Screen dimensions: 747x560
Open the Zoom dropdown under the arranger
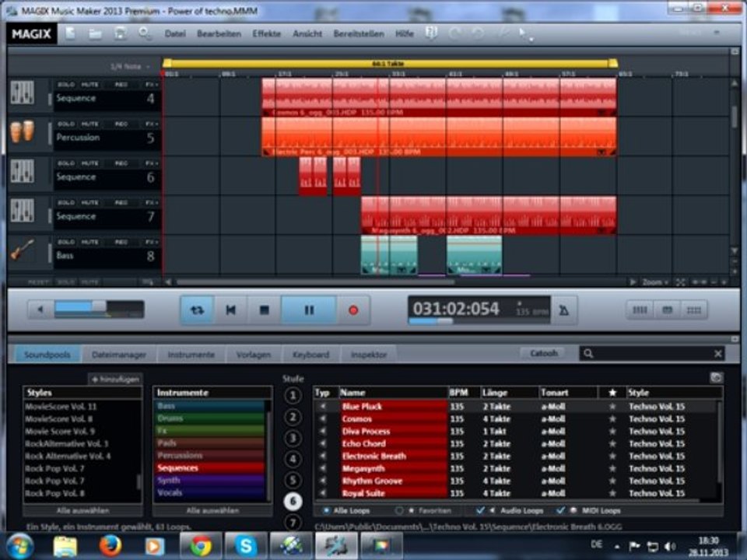pos(655,282)
